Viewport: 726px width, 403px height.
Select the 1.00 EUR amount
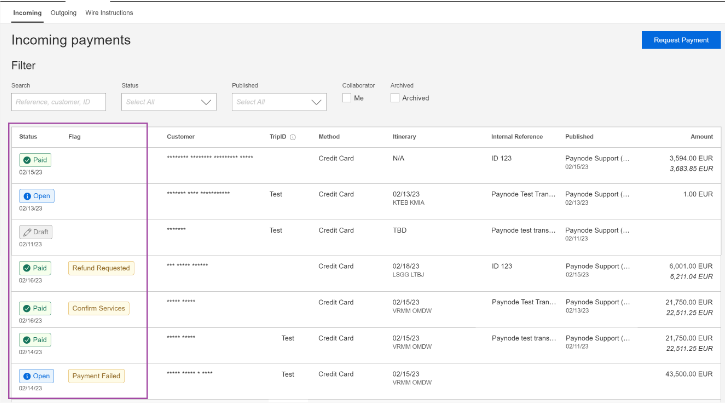click(x=698, y=194)
